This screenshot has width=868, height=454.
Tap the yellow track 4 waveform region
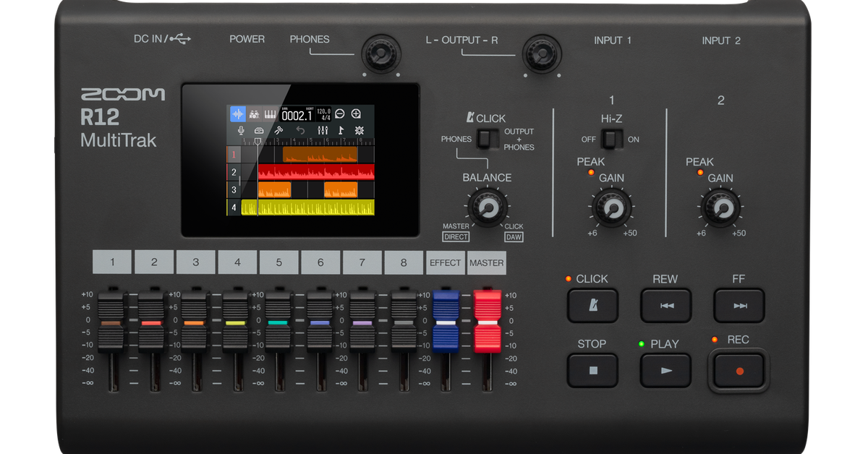308,207
